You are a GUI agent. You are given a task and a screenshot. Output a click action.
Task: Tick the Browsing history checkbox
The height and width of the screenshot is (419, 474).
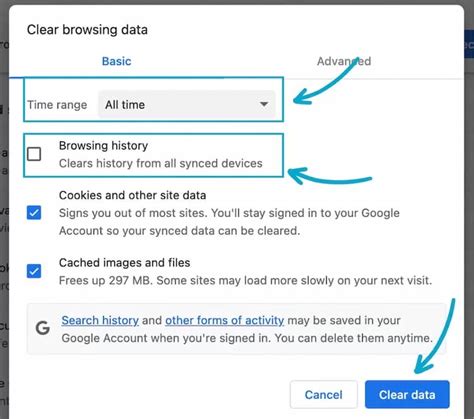(x=34, y=154)
